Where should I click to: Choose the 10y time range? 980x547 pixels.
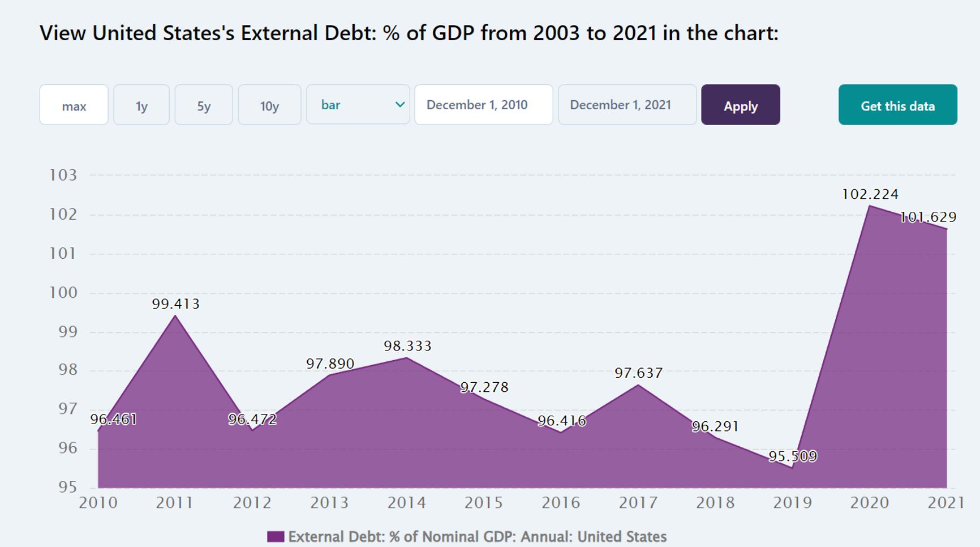click(269, 105)
